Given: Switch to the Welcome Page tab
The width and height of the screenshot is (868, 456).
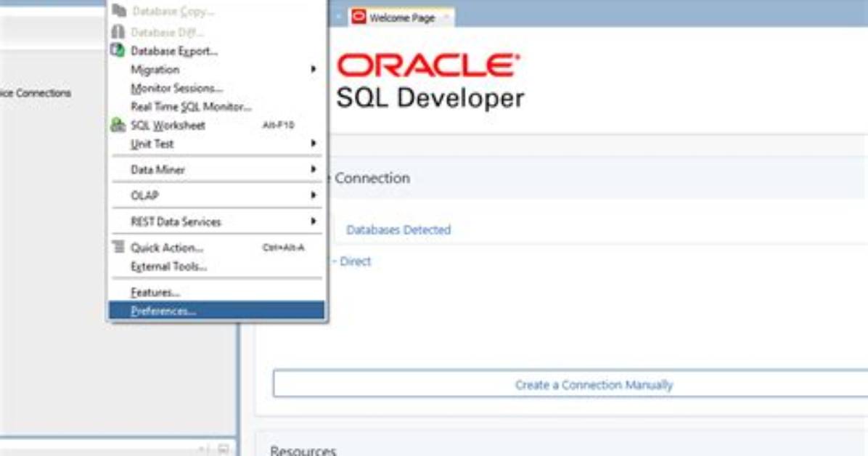Looking at the screenshot, I should pos(402,17).
